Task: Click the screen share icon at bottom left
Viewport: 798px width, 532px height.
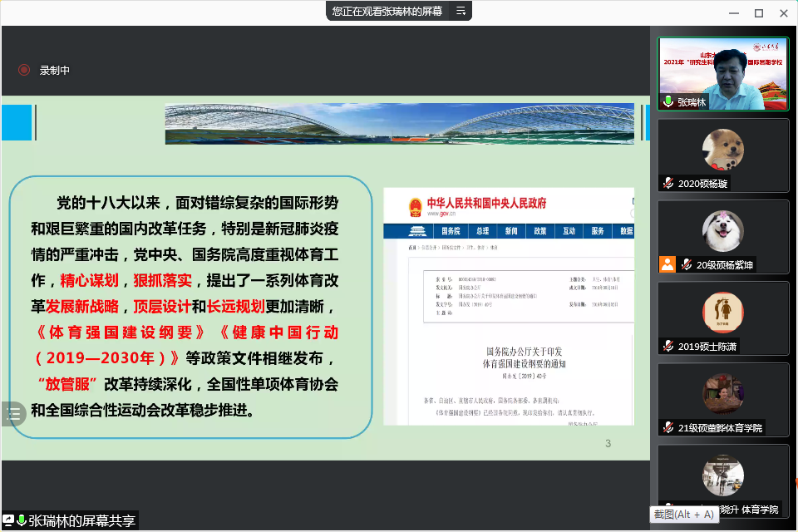Action: (x=8, y=521)
